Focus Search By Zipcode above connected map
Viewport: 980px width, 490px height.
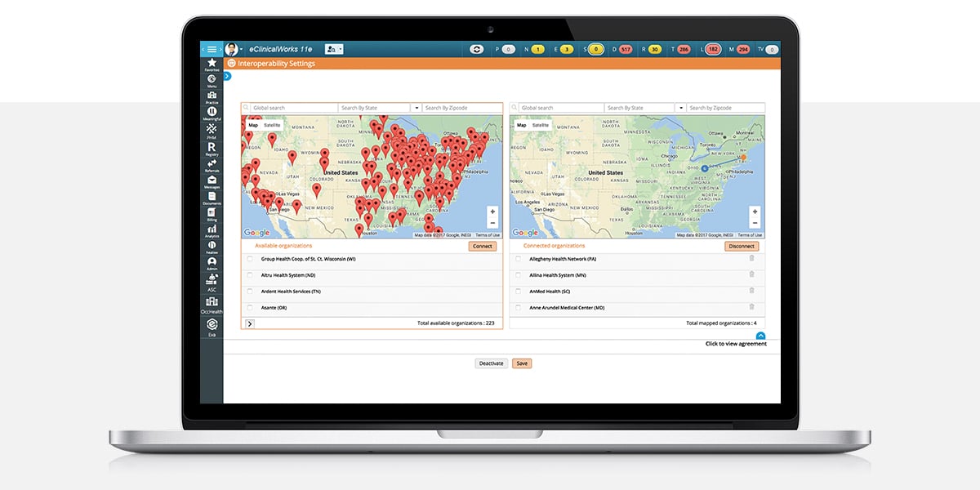[x=726, y=108]
